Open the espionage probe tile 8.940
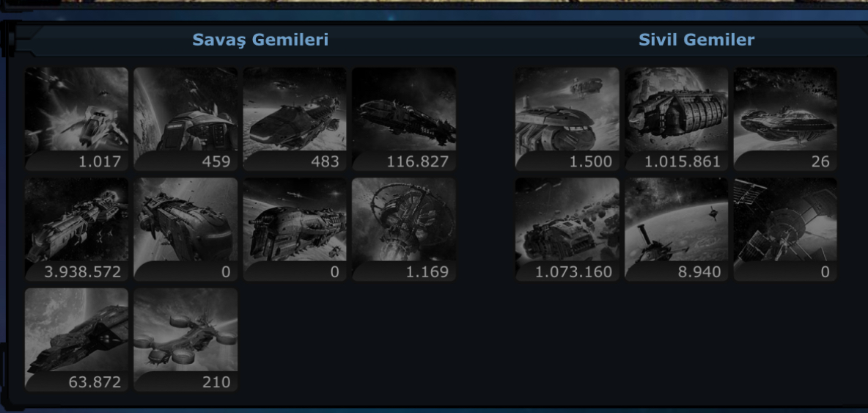The height and width of the screenshot is (413, 868). pyautogui.click(x=676, y=229)
